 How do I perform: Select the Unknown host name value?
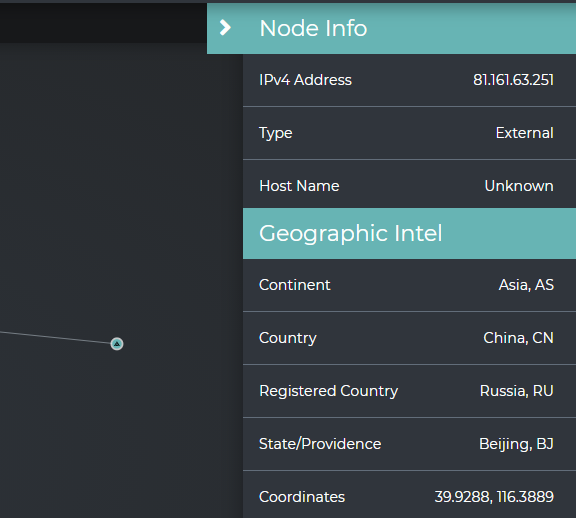click(519, 186)
